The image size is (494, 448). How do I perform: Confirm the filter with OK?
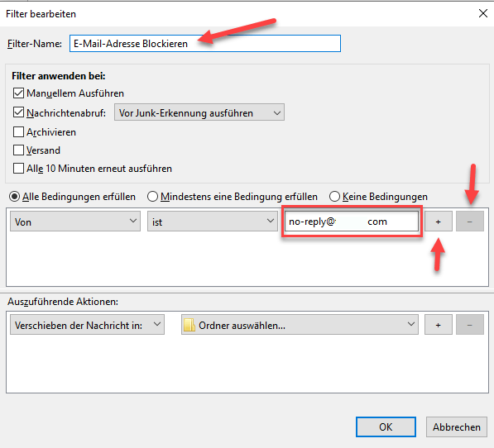point(386,427)
